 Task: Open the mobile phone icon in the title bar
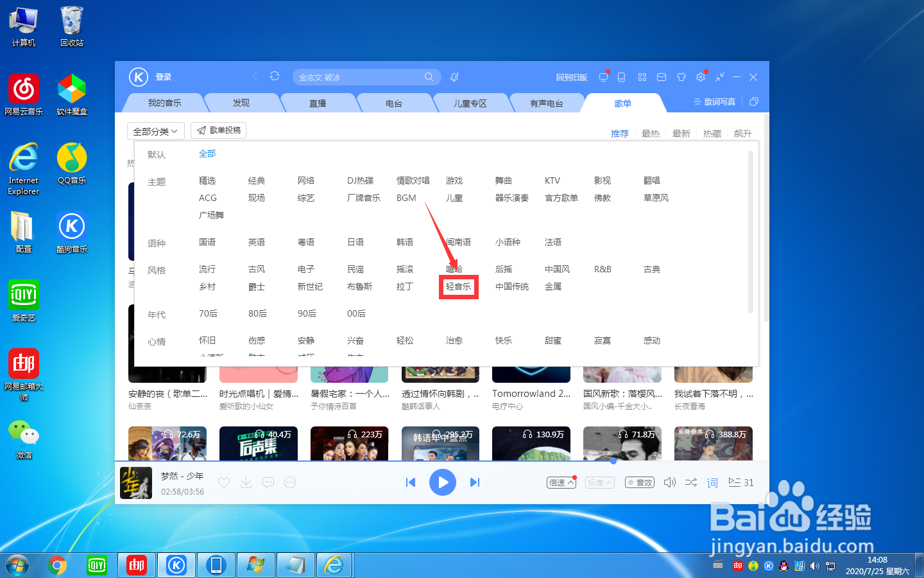pos(621,77)
